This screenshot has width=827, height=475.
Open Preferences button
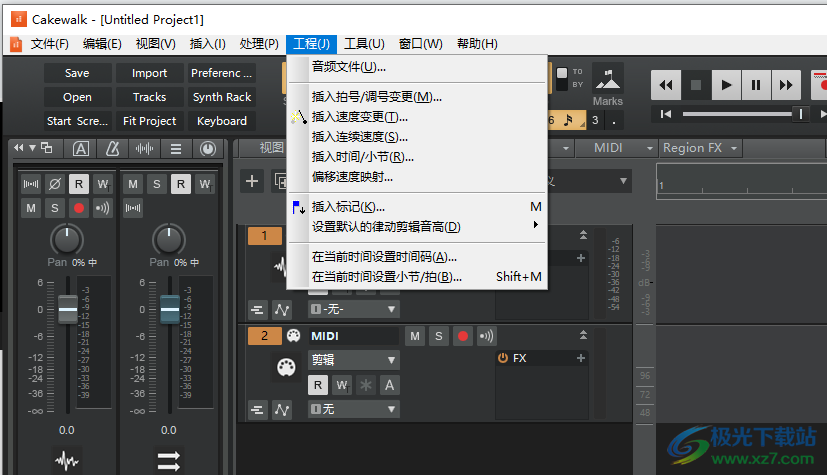[x=222, y=73]
